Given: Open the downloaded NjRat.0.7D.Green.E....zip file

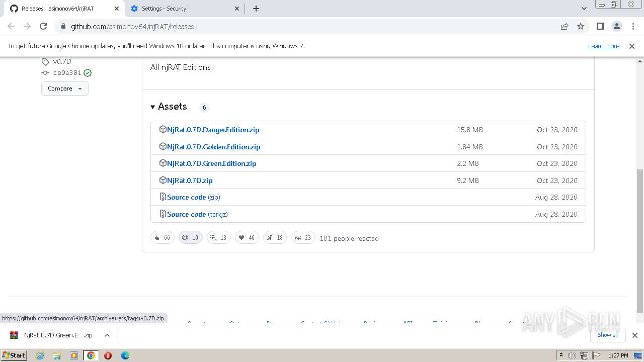Looking at the screenshot, I should 52,335.
